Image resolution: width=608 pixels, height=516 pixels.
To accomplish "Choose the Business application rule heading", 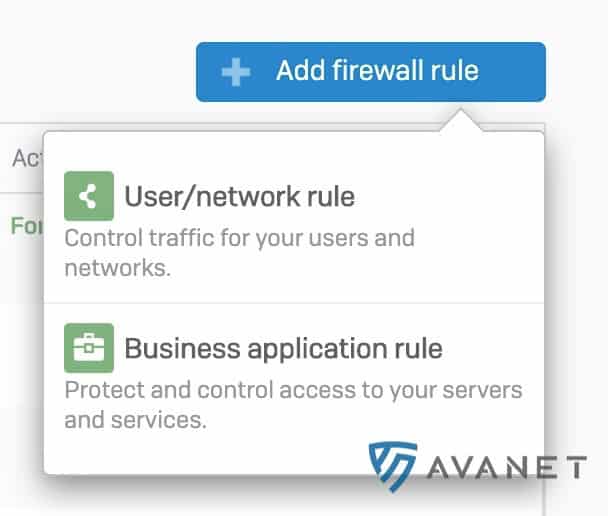I will tap(283, 349).
